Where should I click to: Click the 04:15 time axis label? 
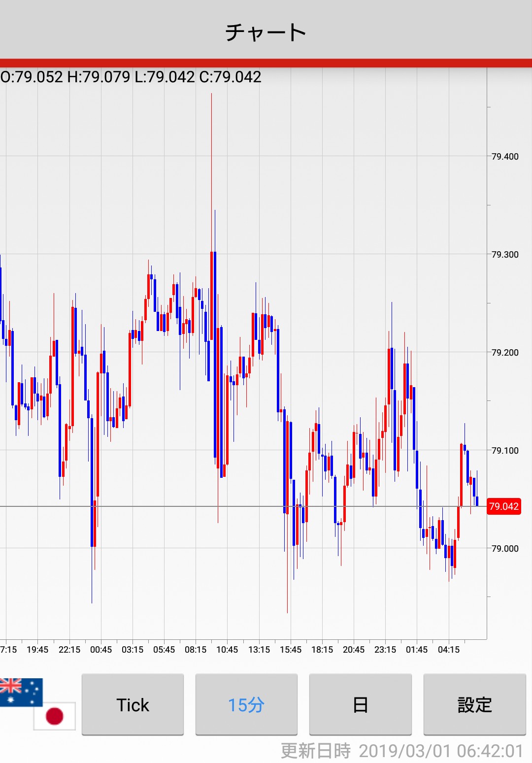[x=449, y=650]
